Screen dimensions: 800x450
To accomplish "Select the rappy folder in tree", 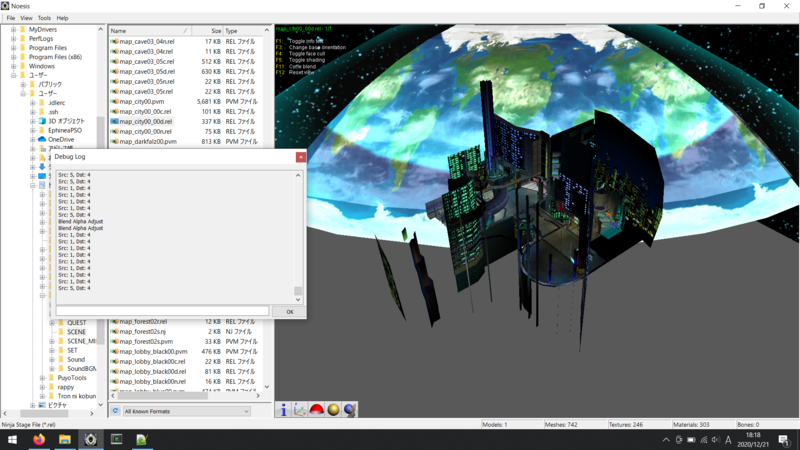I will (x=66, y=387).
